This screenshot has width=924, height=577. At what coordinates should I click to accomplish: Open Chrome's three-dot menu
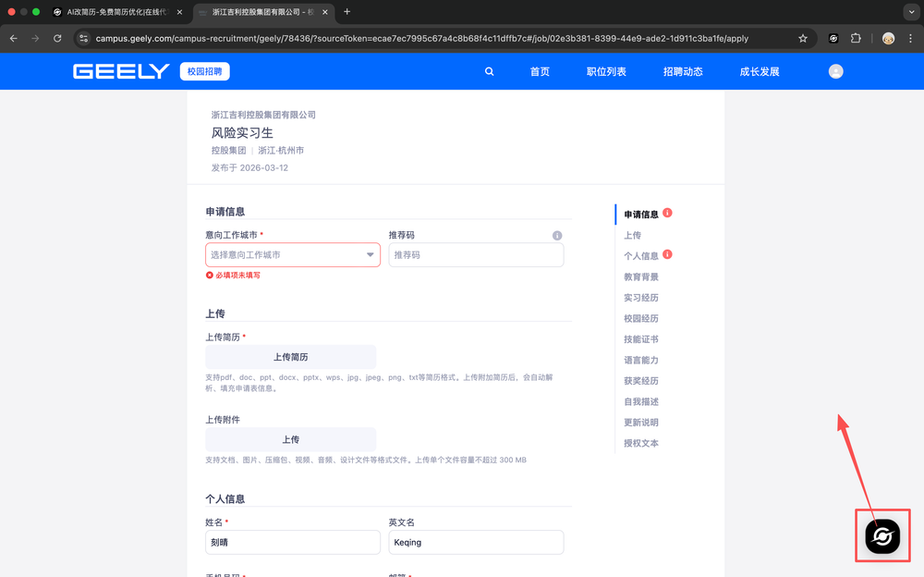[x=911, y=39]
